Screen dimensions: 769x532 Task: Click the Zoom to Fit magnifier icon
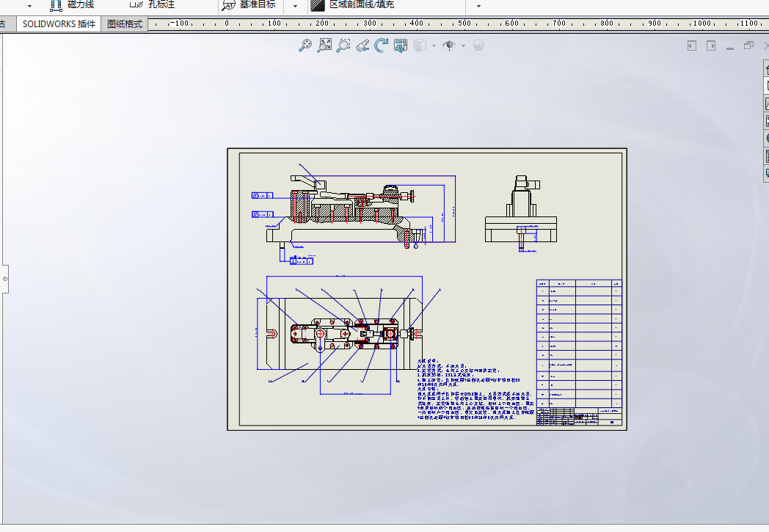[305, 45]
